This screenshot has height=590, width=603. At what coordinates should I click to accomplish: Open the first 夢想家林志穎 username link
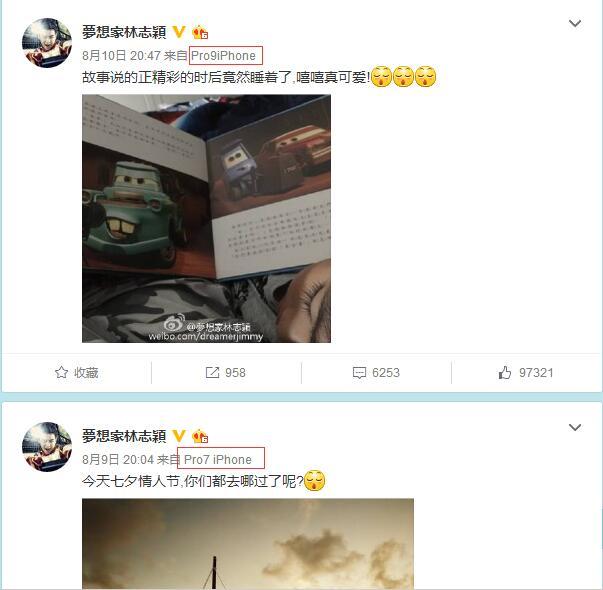point(124,32)
